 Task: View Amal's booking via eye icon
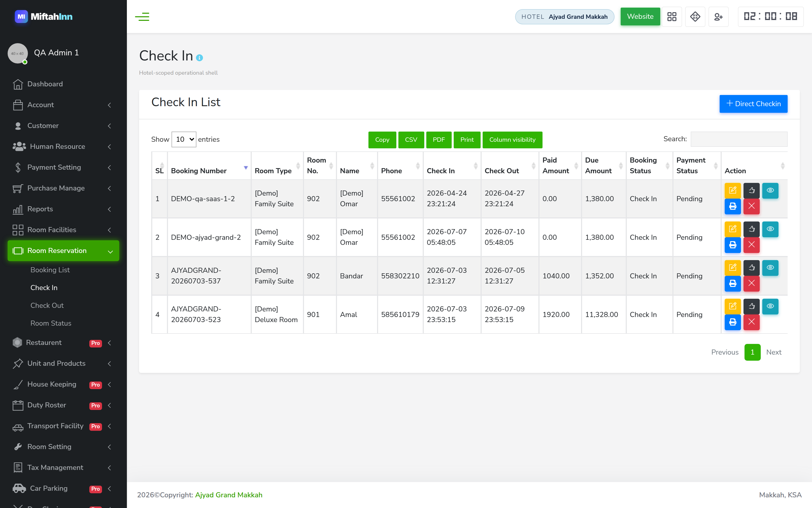(770, 306)
